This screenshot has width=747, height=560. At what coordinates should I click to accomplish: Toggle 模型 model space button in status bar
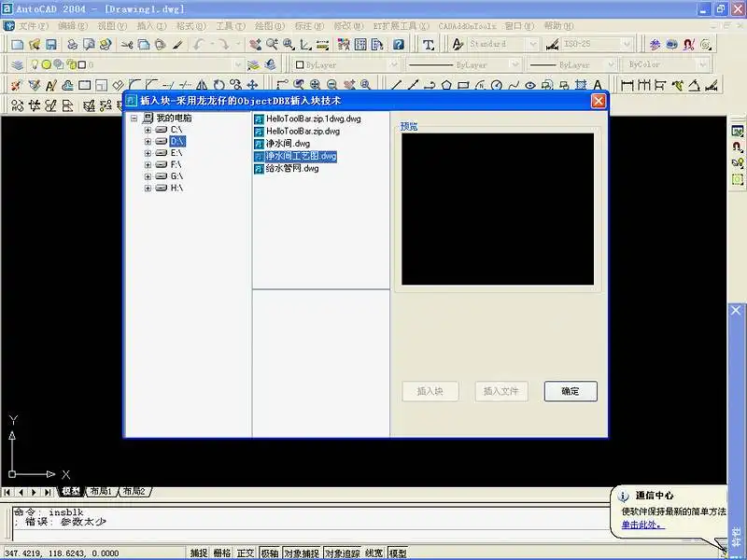coord(398,553)
